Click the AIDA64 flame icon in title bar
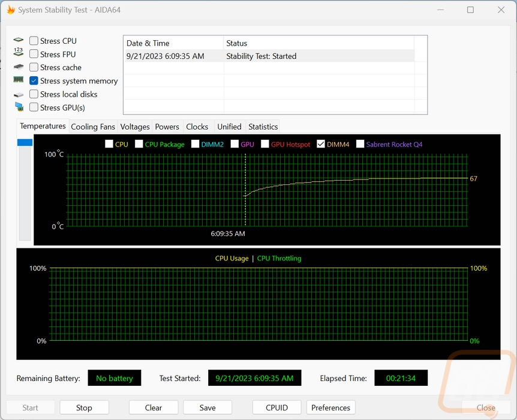Screen dimensions: 517x420 11,10
